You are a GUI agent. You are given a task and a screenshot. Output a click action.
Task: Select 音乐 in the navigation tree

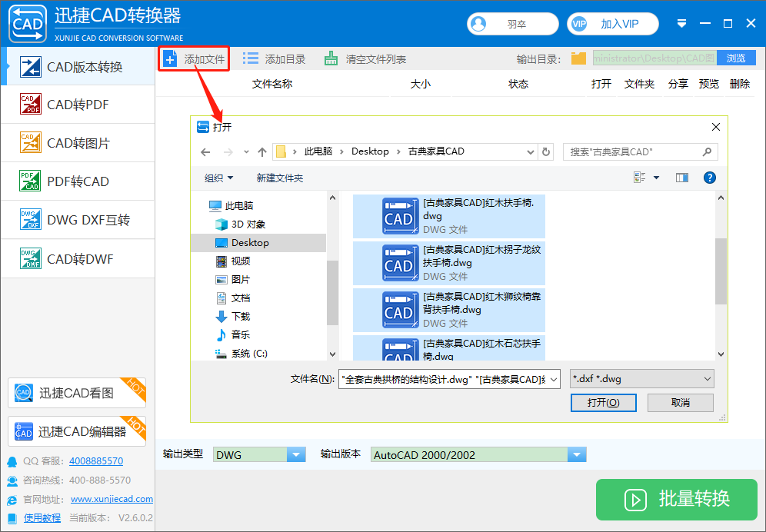(233, 335)
